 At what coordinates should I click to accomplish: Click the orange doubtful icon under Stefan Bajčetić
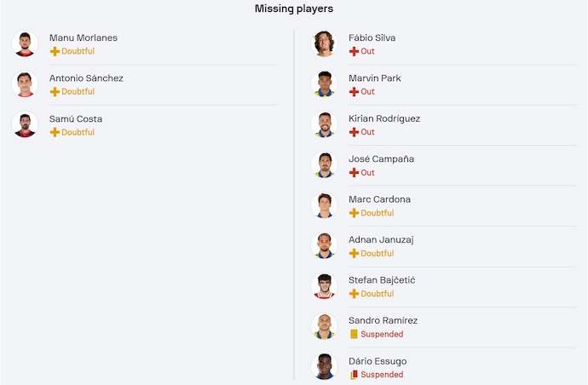[354, 294]
